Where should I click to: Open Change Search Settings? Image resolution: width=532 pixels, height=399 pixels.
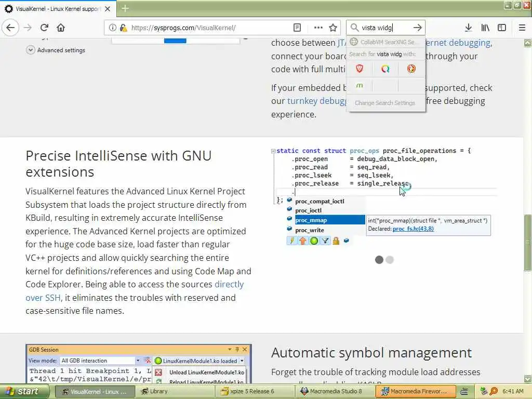(x=386, y=103)
